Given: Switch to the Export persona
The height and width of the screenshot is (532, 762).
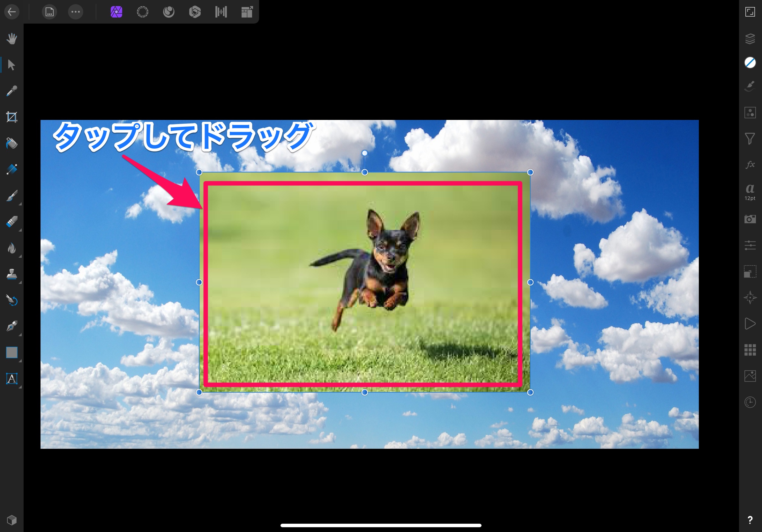Looking at the screenshot, I should pyautogui.click(x=247, y=12).
